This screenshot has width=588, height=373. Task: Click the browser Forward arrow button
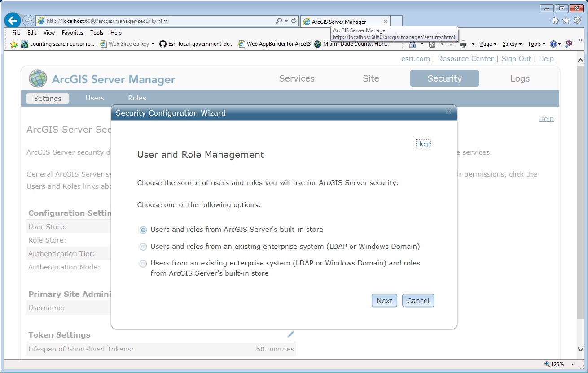click(28, 21)
